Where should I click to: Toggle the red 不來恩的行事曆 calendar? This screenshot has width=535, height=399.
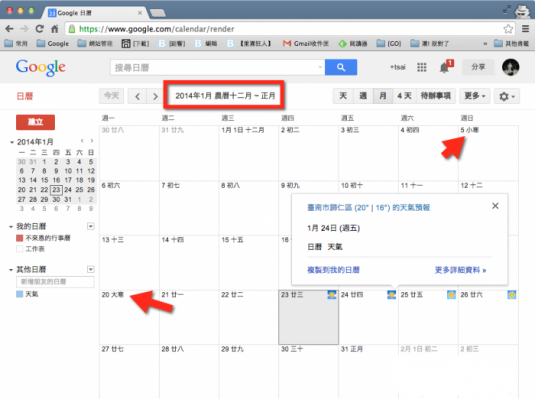coord(19,238)
